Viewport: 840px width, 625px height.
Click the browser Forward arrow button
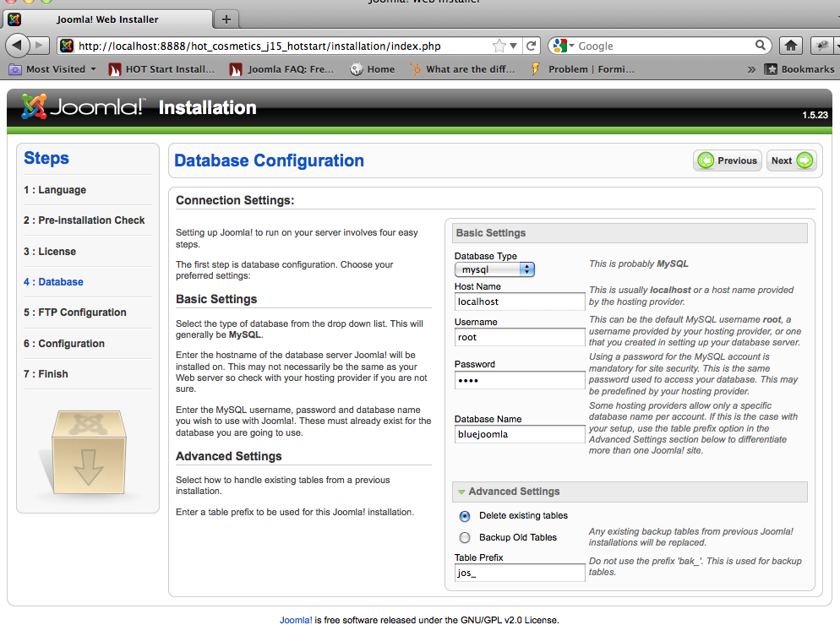39,46
